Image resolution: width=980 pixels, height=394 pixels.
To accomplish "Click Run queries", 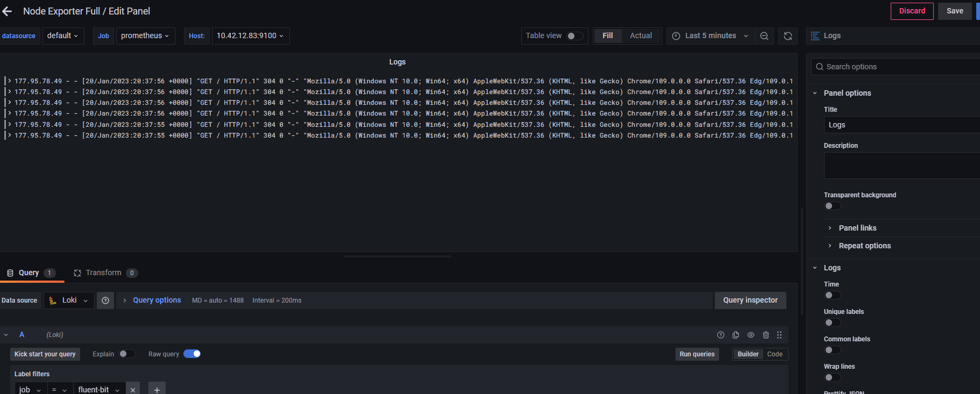I will click(697, 354).
